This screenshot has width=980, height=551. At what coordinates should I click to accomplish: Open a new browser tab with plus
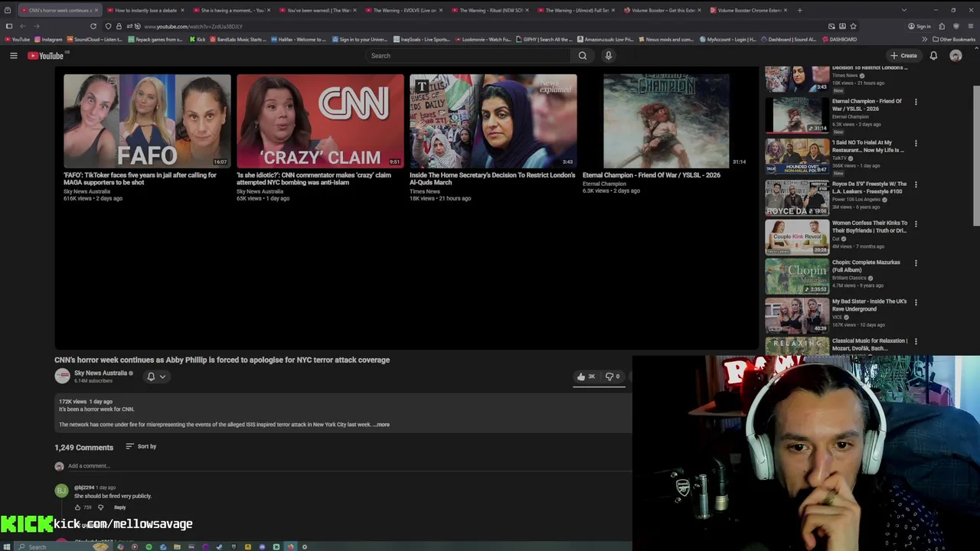800,10
